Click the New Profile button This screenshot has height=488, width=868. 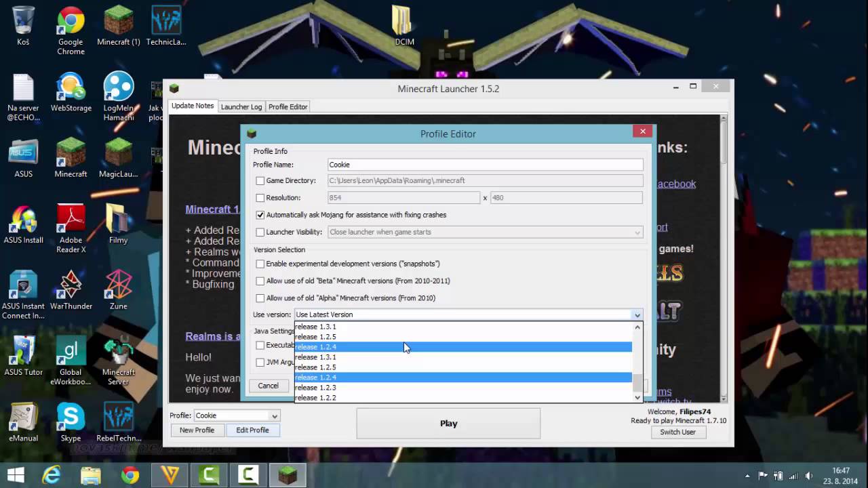point(197,430)
